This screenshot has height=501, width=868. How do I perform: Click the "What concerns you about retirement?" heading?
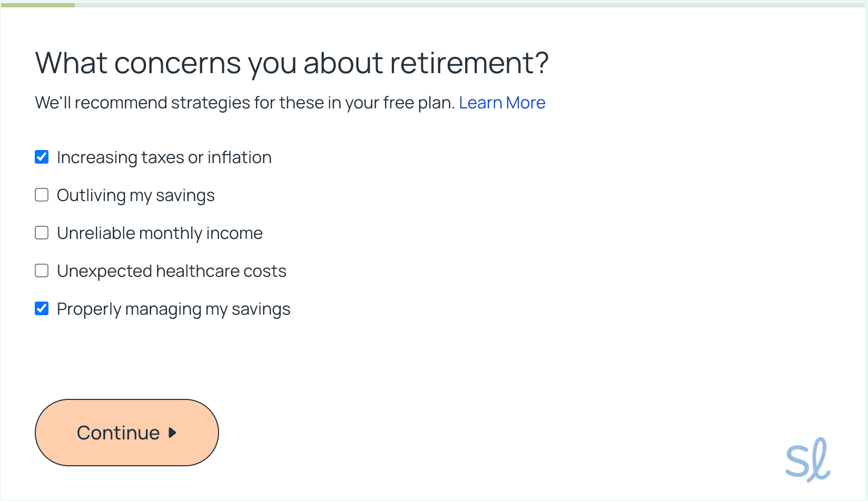(291, 63)
